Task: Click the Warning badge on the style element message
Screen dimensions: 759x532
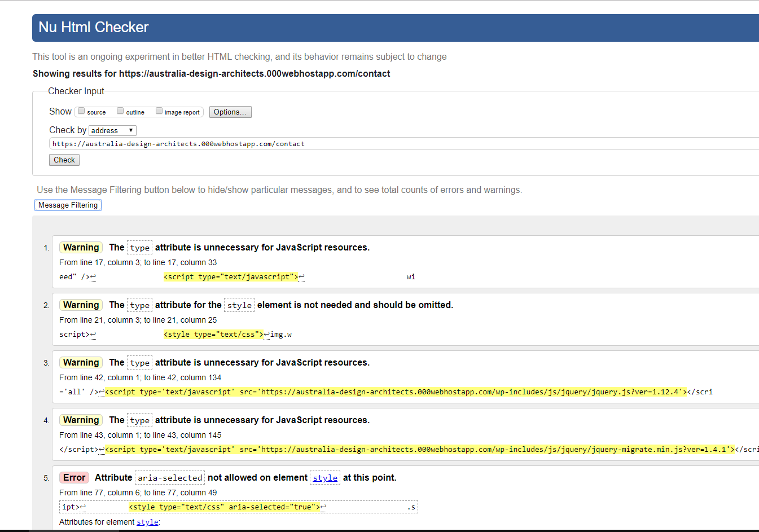Action: pos(81,305)
